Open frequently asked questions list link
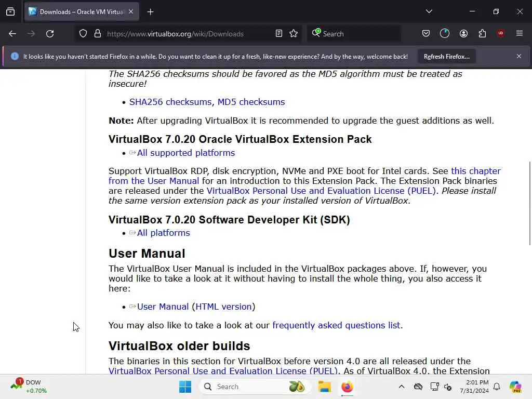 [336, 325]
